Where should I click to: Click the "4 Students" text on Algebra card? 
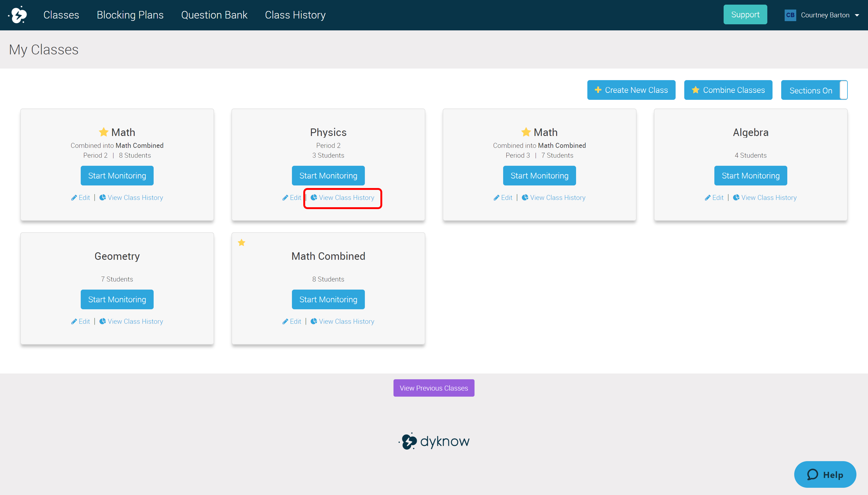750,155
